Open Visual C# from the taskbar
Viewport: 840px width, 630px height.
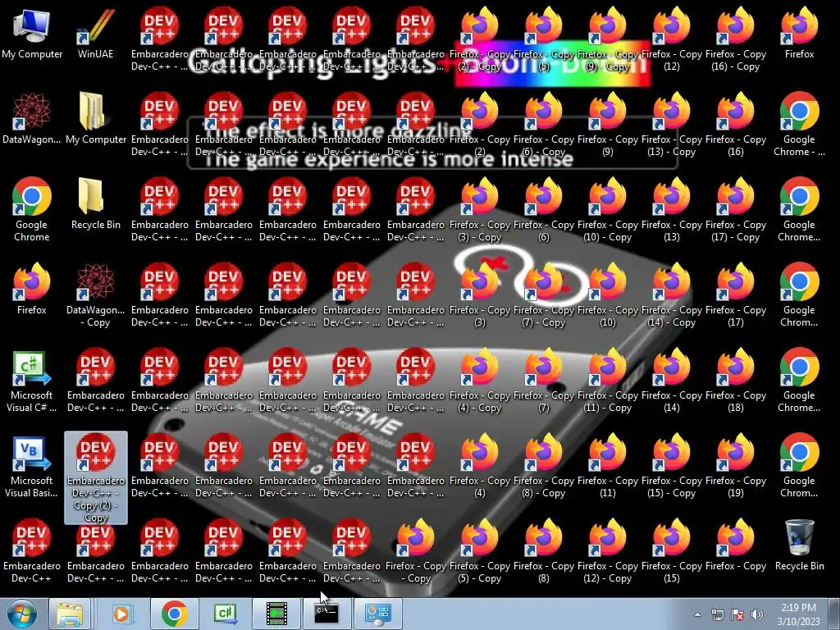coord(226,614)
